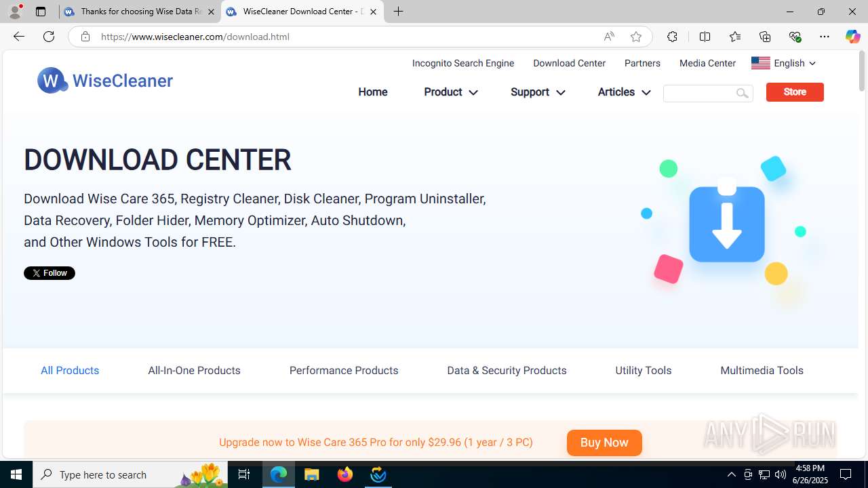
Task: Open the Favorites list icon
Action: coord(734,37)
